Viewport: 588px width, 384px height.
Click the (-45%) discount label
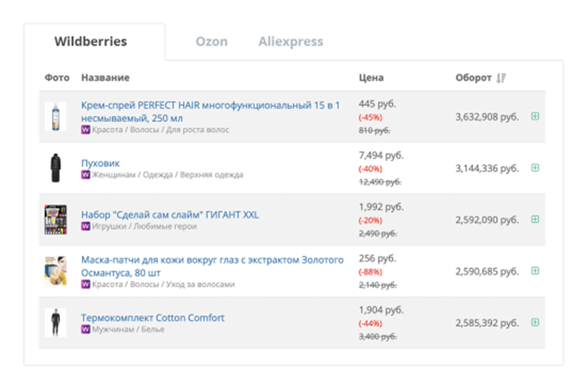pyautogui.click(x=370, y=117)
